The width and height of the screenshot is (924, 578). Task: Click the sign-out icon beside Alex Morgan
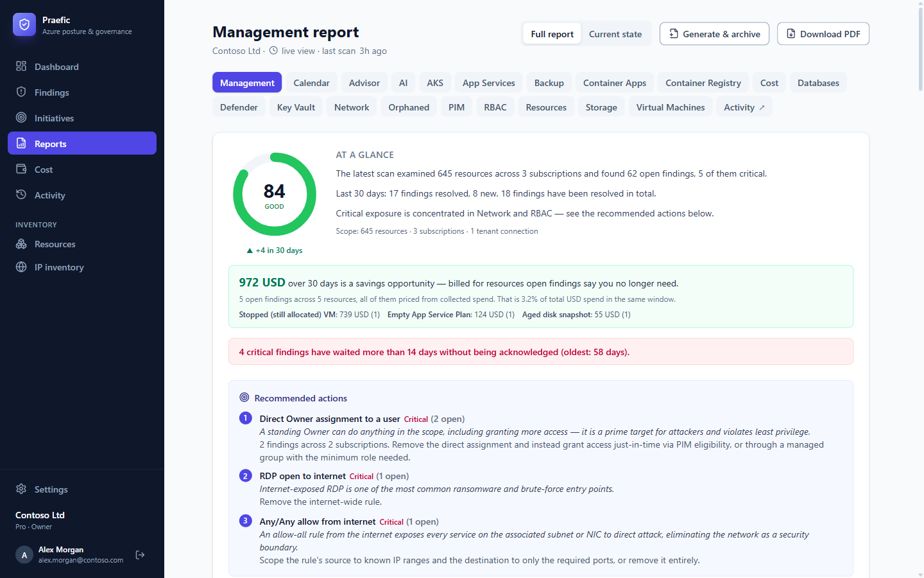pyautogui.click(x=140, y=555)
